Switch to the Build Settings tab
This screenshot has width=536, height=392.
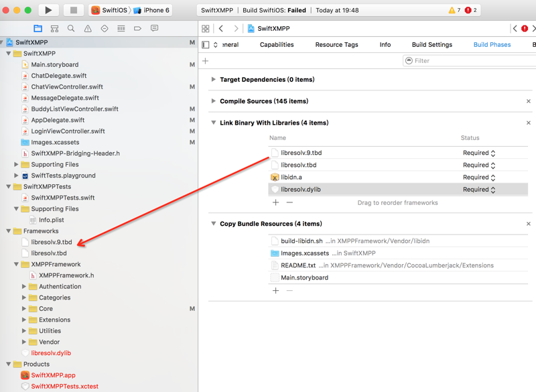[x=432, y=45]
